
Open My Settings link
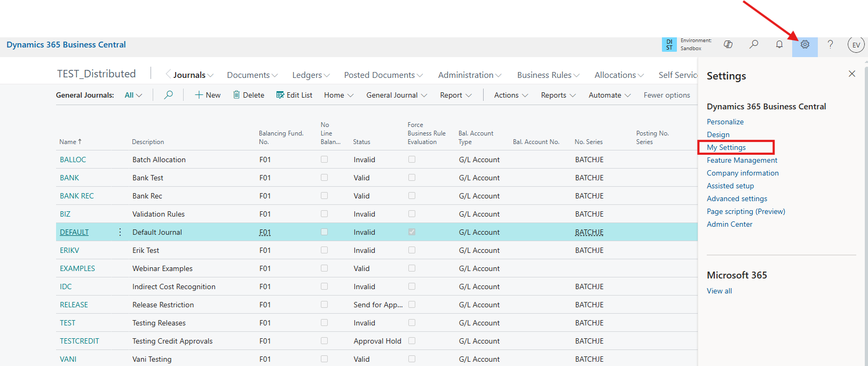point(726,147)
